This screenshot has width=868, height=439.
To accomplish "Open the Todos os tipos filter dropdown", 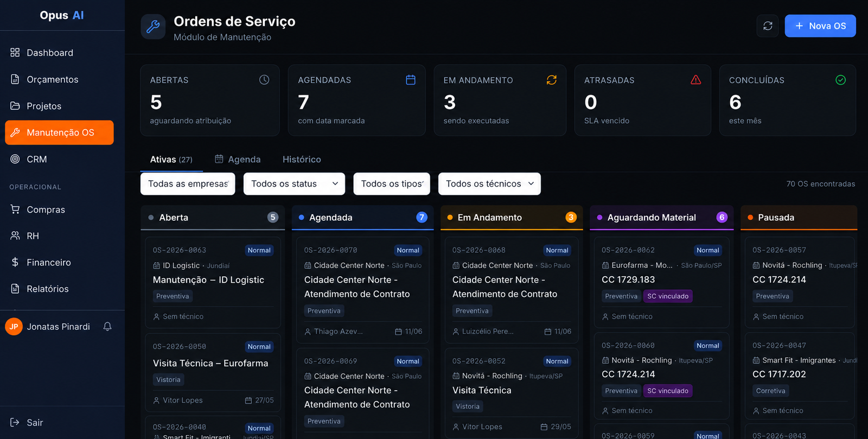I will click(x=392, y=184).
